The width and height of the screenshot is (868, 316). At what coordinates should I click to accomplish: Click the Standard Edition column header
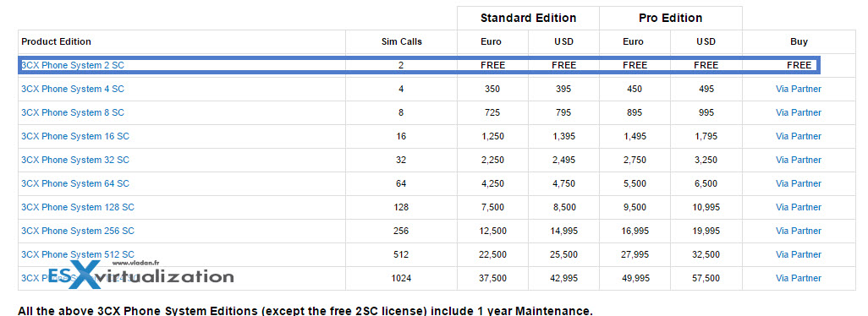[x=528, y=19]
